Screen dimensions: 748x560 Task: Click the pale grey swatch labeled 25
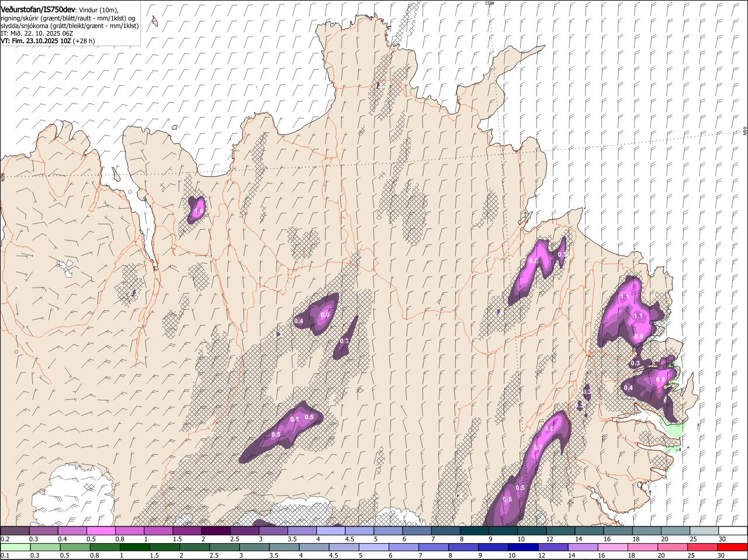(x=705, y=531)
